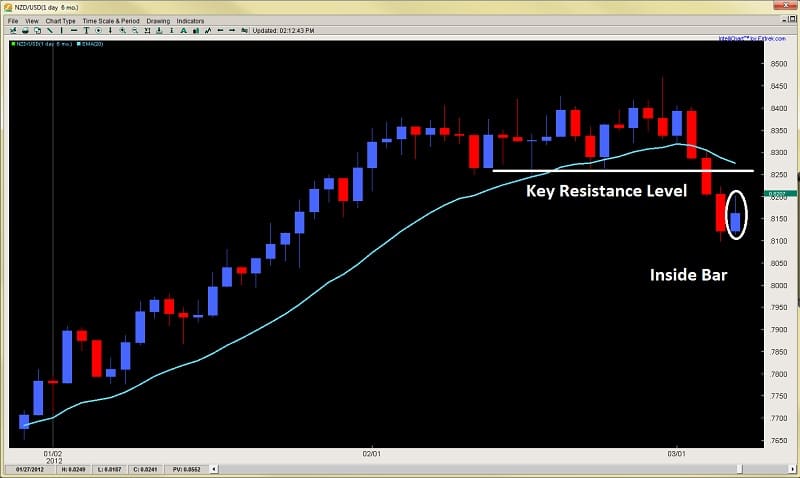Restore the inner chart window
Image resolution: width=800 pixels, height=478 pixels.
(x=792, y=19)
